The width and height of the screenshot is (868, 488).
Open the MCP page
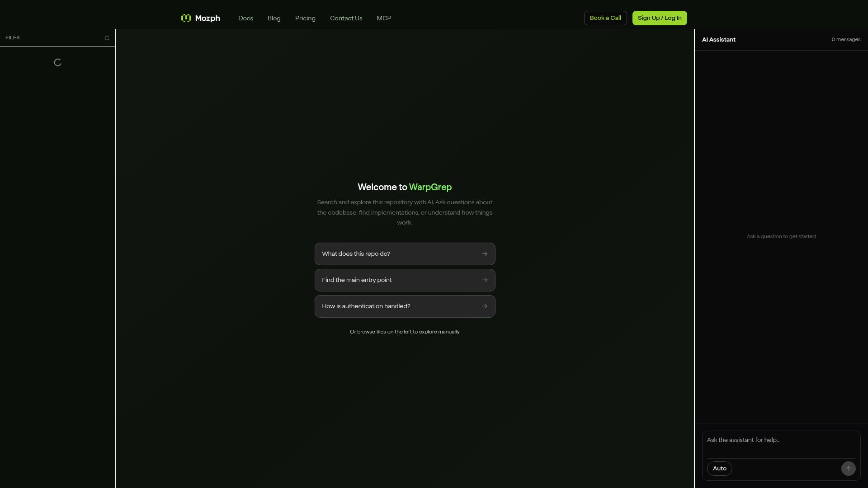click(384, 18)
